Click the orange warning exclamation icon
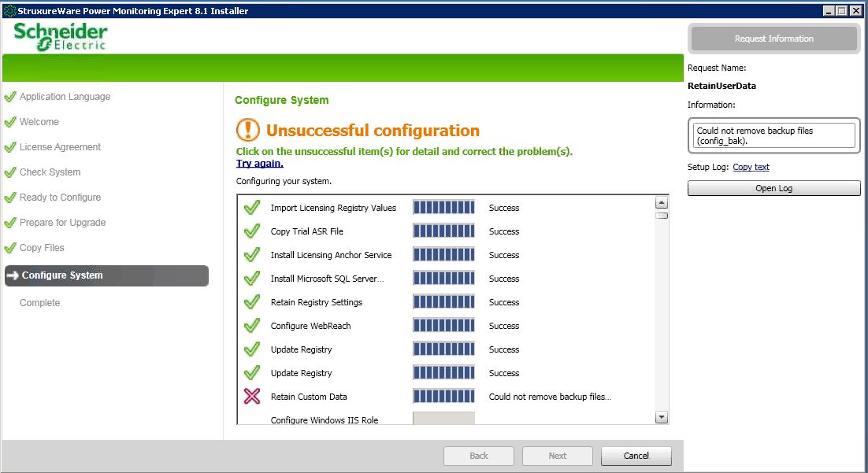This screenshot has height=473, width=868. point(247,130)
